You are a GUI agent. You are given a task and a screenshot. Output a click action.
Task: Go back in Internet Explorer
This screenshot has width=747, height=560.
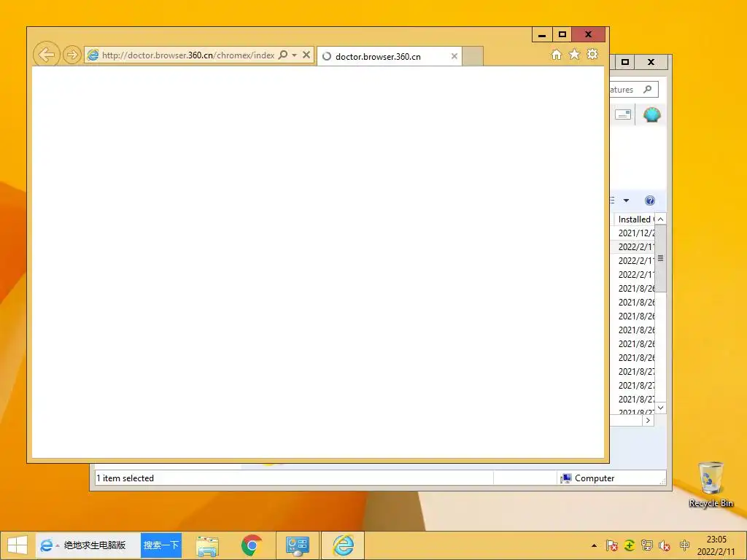click(x=46, y=55)
